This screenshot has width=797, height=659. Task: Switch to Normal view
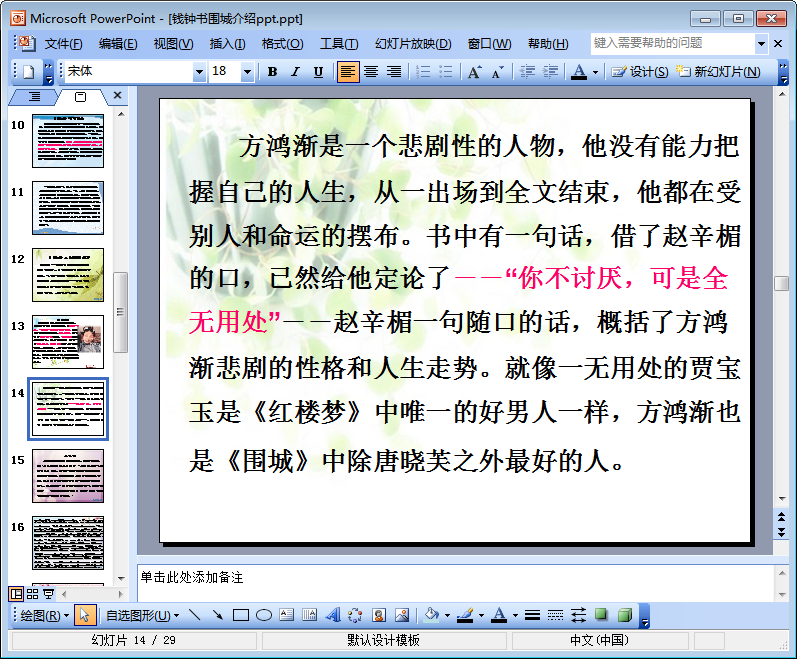coord(16,593)
